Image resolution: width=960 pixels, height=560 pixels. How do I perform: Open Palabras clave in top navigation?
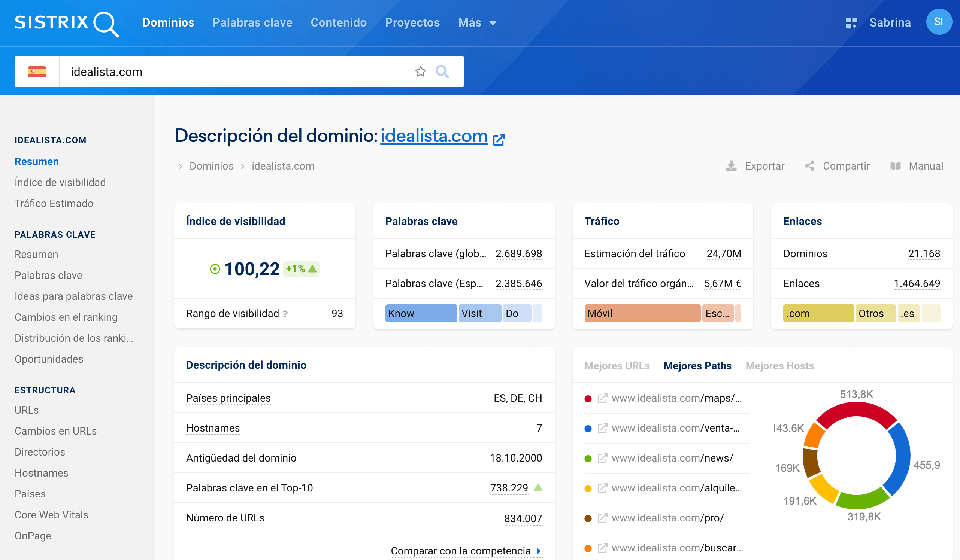click(252, 23)
